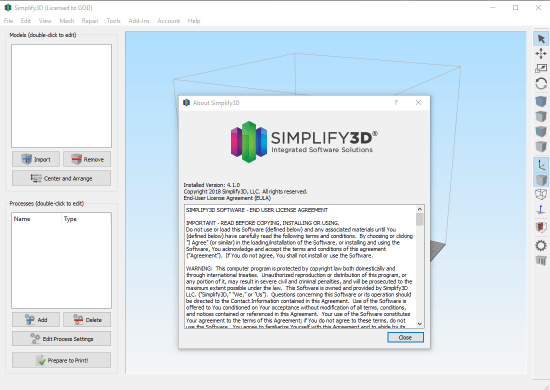Close the About Simplify3D dialog via Close button
The width and height of the screenshot is (550, 390).
click(405, 337)
